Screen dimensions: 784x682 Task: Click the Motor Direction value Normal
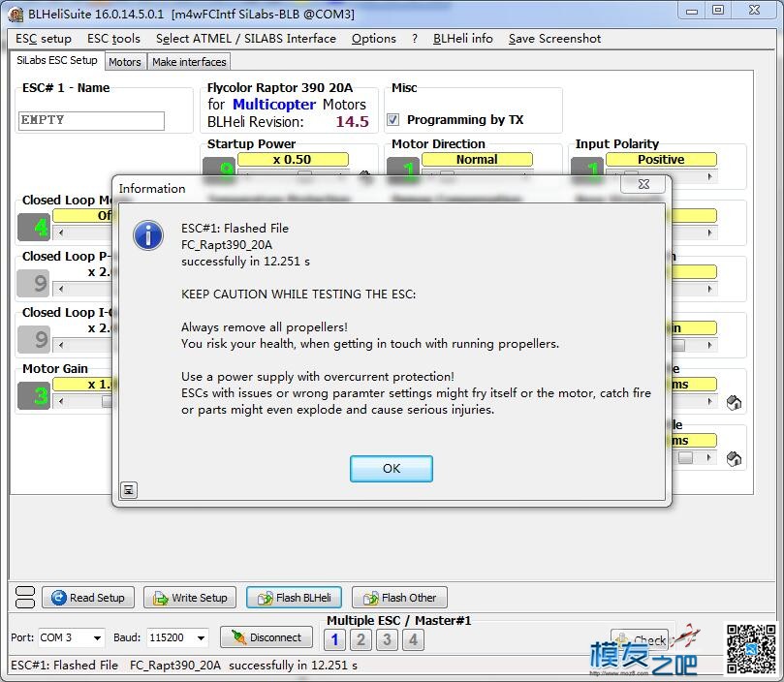click(x=477, y=160)
